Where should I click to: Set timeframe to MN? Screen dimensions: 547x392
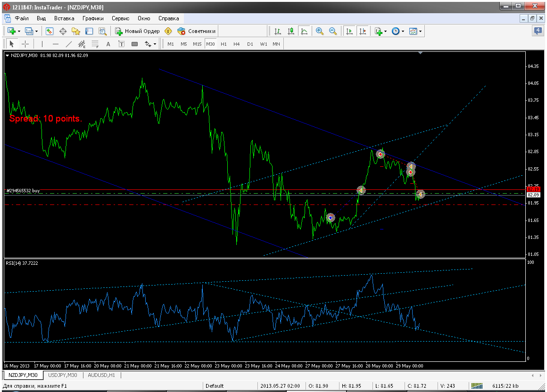click(276, 44)
